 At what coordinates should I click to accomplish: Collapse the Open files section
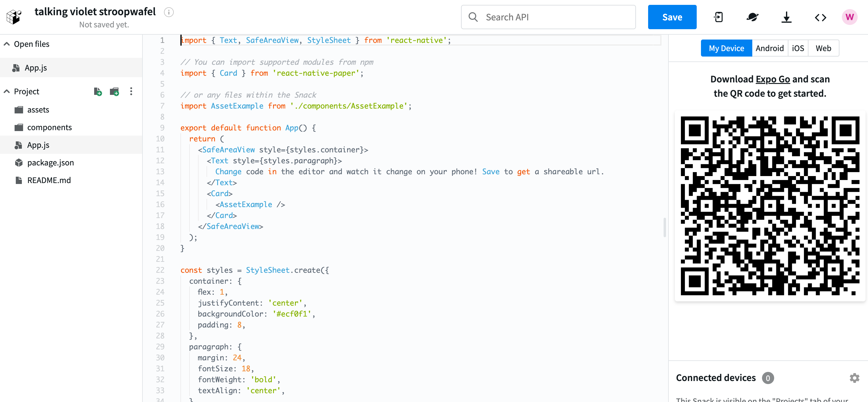pyautogui.click(x=7, y=44)
